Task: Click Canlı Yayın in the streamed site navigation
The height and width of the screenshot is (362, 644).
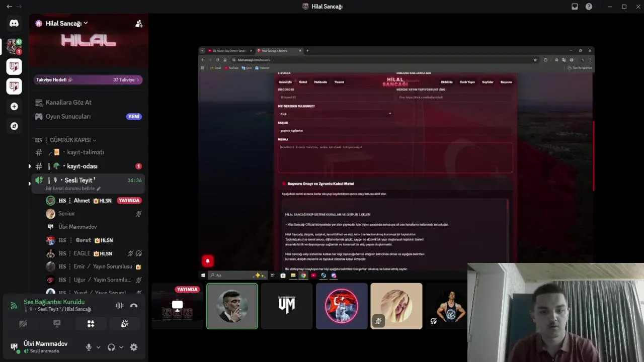Action: (x=467, y=82)
